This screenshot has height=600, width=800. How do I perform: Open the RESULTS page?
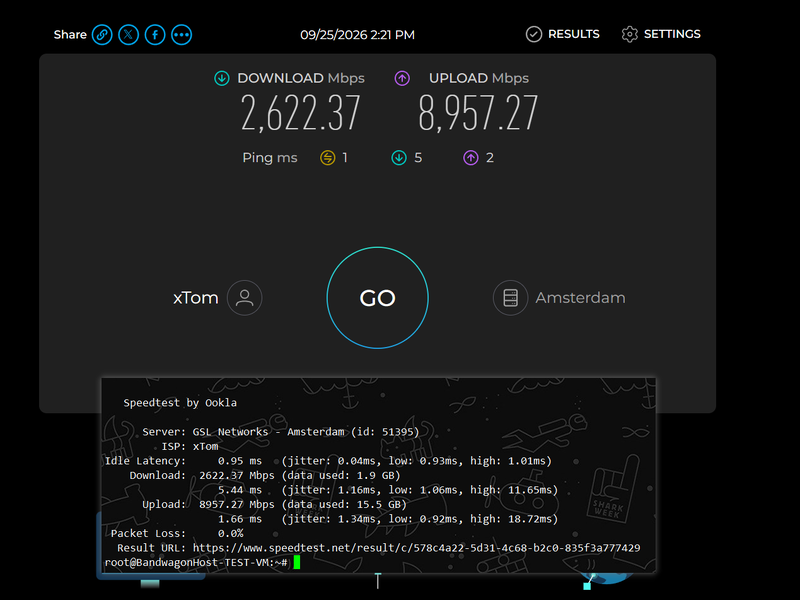click(x=573, y=34)
